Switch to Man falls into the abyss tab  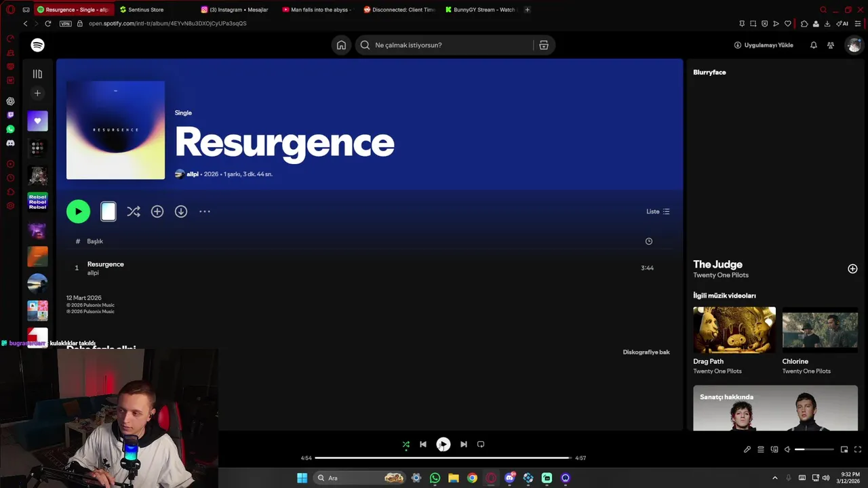[319, 9]
